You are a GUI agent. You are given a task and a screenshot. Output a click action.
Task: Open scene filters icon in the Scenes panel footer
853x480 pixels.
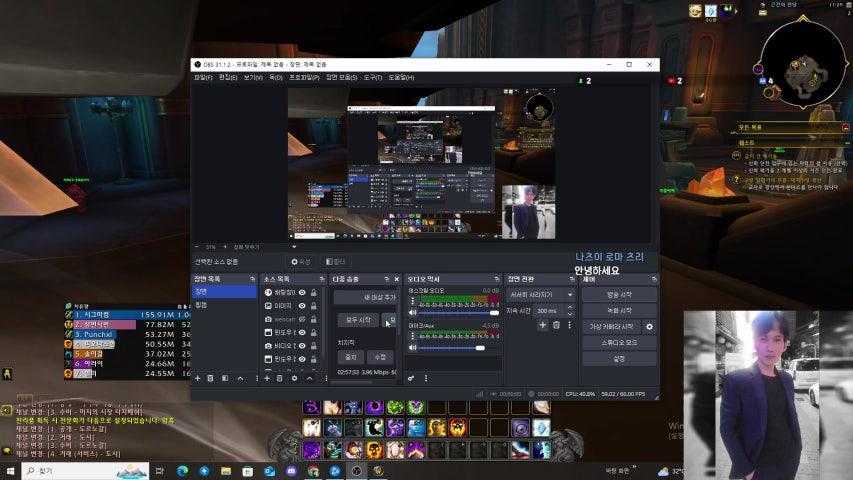(225, 378)
